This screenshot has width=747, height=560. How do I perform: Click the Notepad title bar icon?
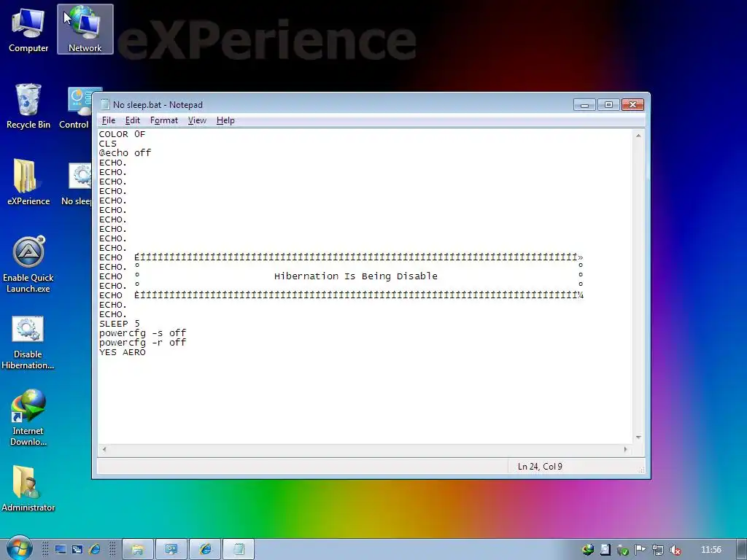tap(105, 105)
